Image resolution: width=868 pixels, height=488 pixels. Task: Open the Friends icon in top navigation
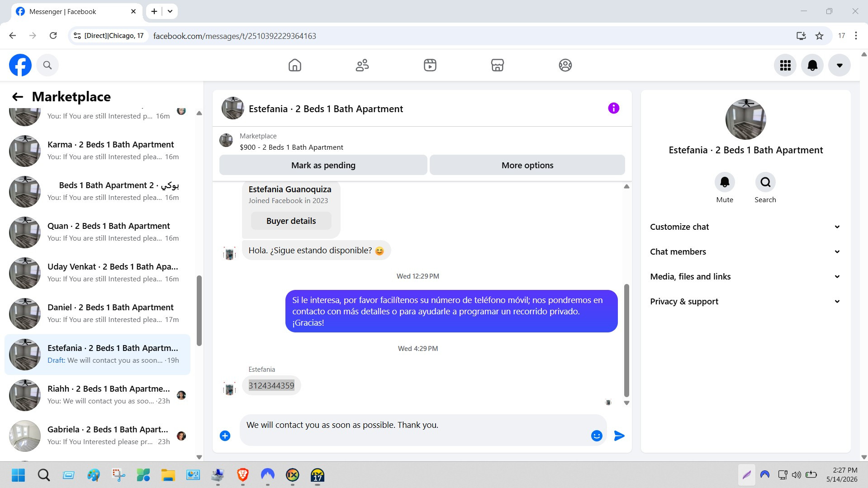(x=362, y=65)
